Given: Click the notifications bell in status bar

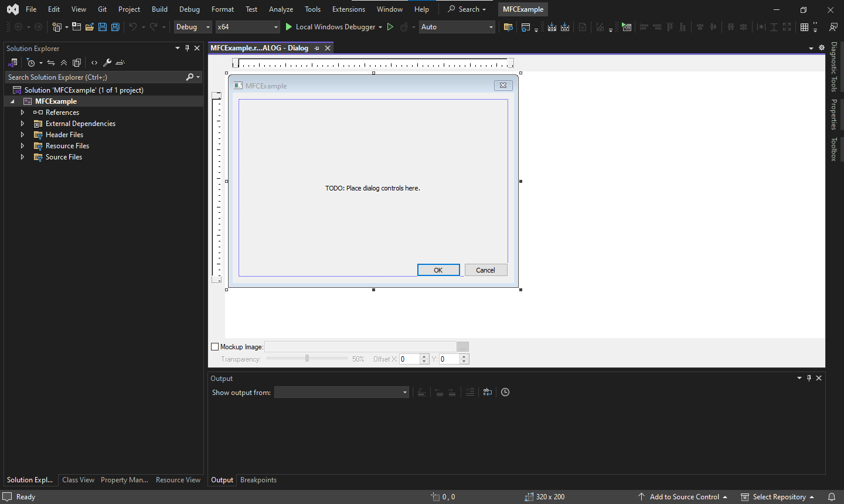Looking at the screenshot, I should pyautogui.click(x=831, y=497).
